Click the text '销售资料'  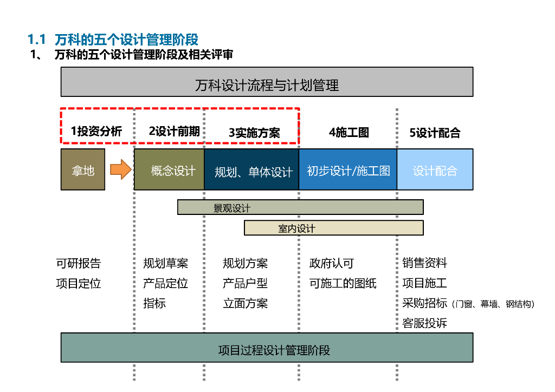425,263
